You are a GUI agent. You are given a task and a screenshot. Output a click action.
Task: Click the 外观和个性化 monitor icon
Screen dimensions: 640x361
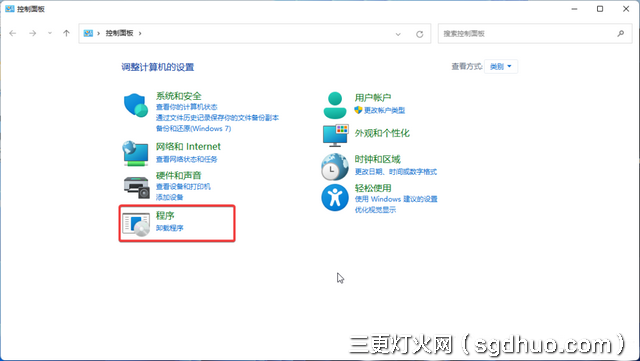(x=335, y=136)
